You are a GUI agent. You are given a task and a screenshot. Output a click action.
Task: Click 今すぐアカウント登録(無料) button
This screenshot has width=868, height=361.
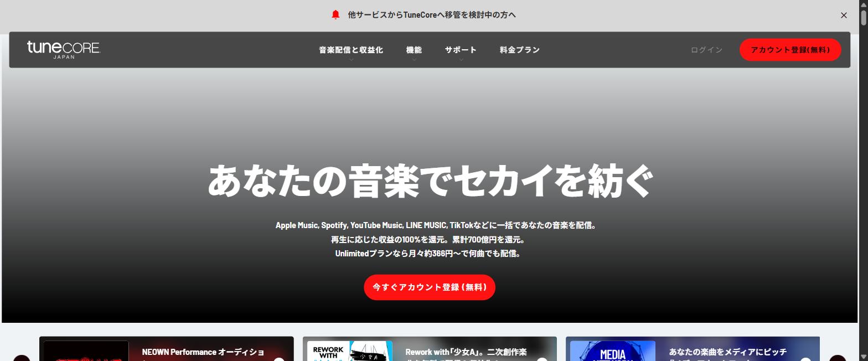click(430, 287)
